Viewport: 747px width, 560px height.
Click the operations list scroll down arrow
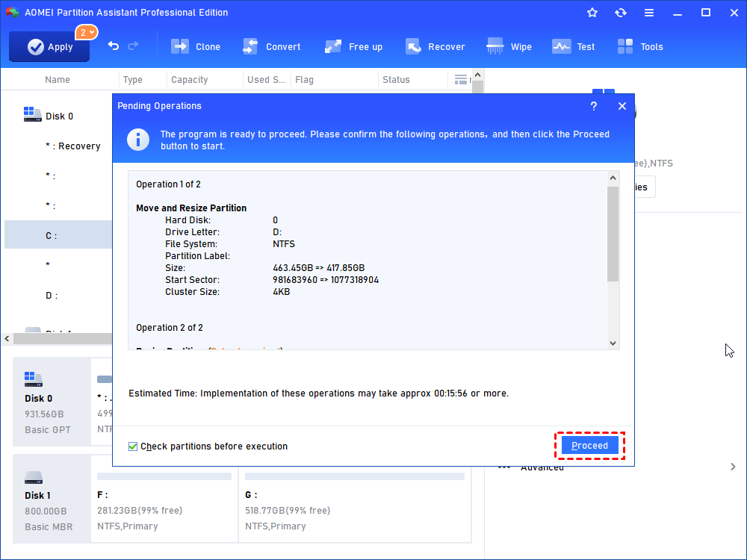(x=613, y=343)
